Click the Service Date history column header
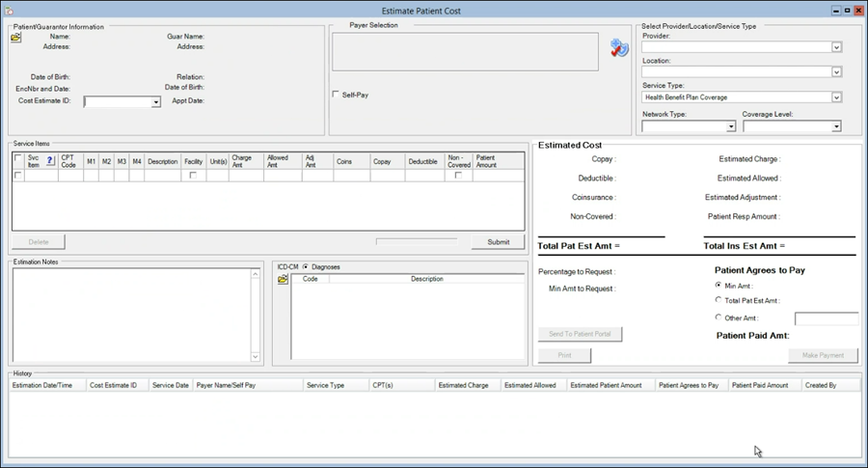 (171, 385)
